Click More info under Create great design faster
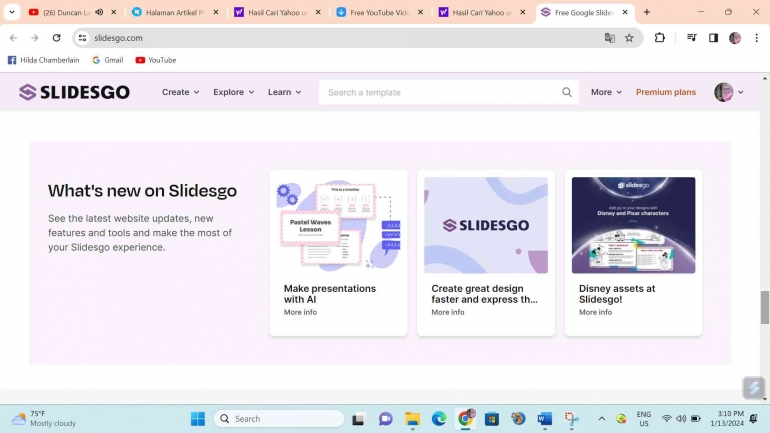770x433 pixels. point(448,312)
